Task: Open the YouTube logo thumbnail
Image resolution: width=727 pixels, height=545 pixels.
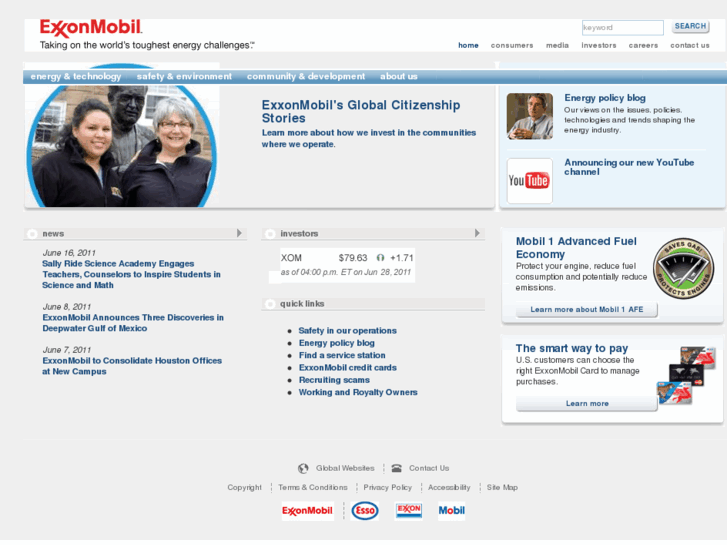Action: pyautogui.click(x=529, y=181)
